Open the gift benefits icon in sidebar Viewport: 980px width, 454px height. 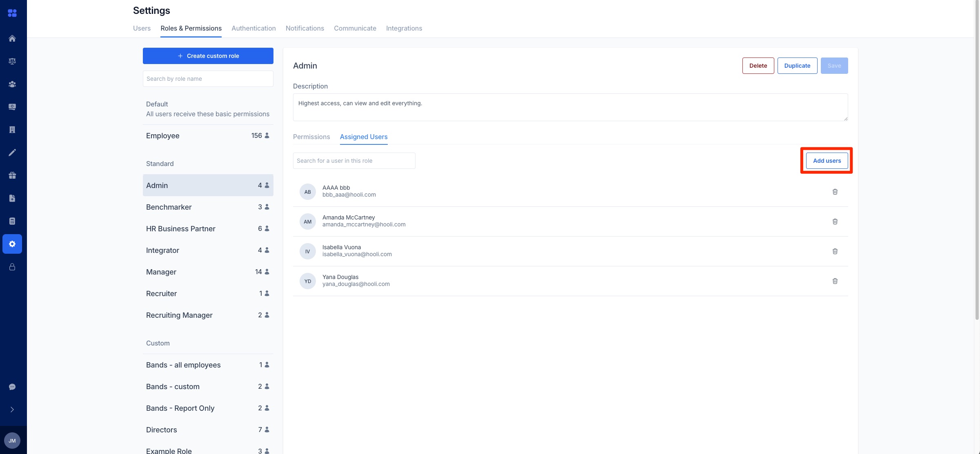12,175
